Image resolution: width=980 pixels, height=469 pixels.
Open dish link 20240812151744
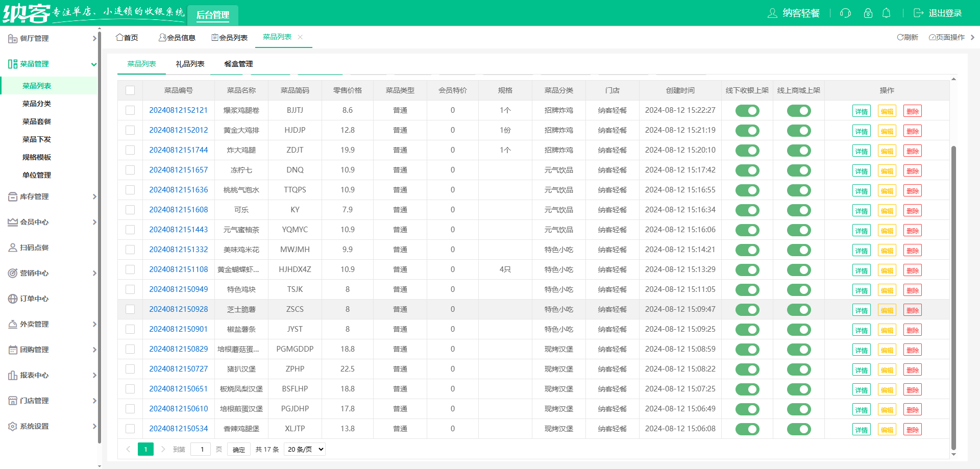[179, 150]
